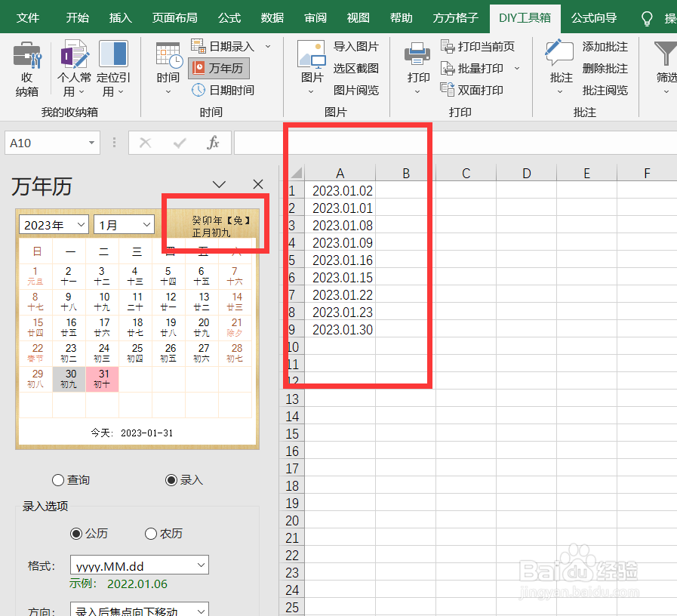
Task: Switch to the 方方格子 tab
Action: [x=455, y=18]
